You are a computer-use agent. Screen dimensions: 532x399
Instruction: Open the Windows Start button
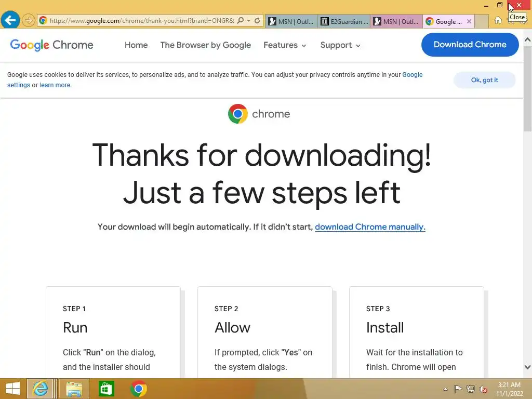coord(13,389)
